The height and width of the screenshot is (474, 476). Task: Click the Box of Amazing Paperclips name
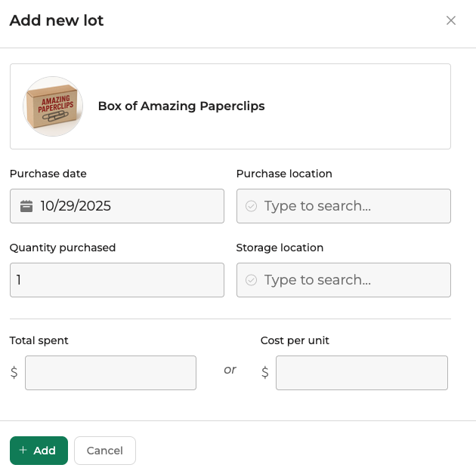[181, 106]
